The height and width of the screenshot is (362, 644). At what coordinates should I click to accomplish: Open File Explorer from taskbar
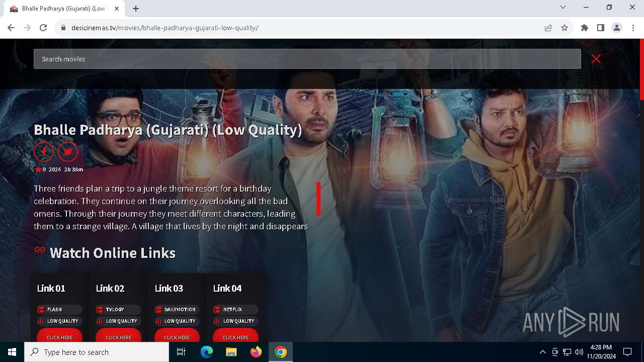231,352
